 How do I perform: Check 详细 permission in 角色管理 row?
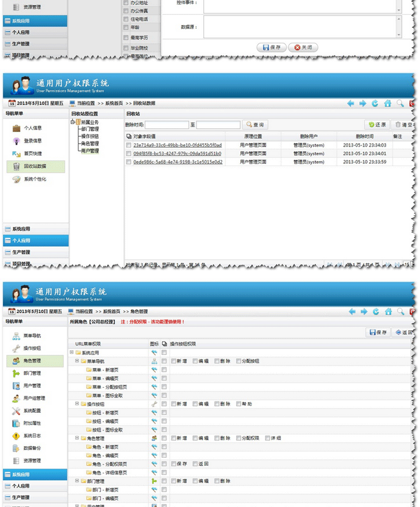click(x=267, y=438)
